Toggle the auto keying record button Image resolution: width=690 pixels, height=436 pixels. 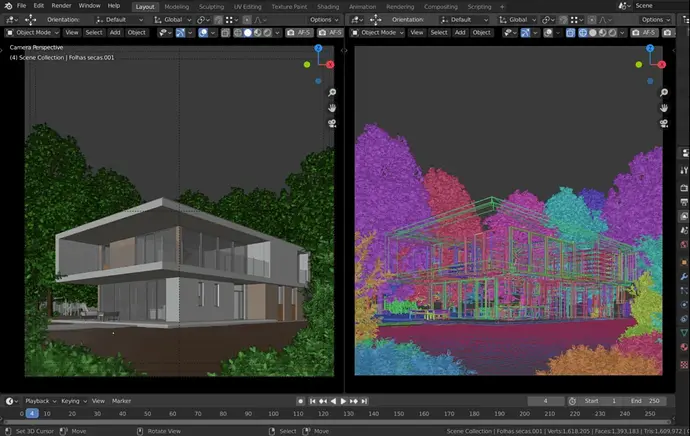coord(301,401)
